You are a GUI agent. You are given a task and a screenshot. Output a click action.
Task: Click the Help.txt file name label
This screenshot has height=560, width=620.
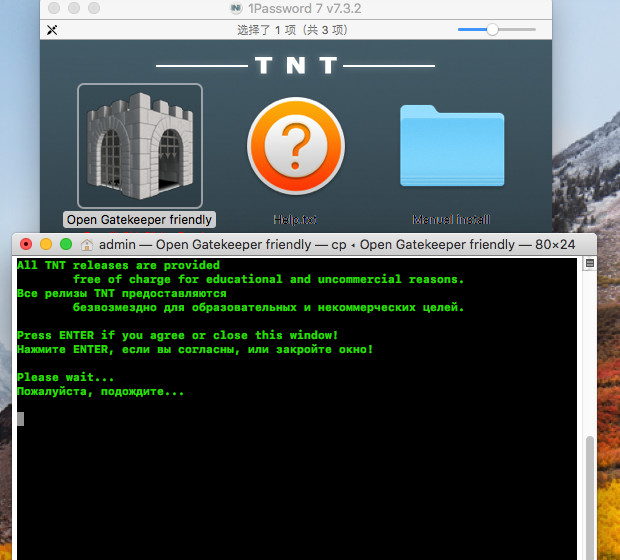pyautogui.click(x=296, y=219)
